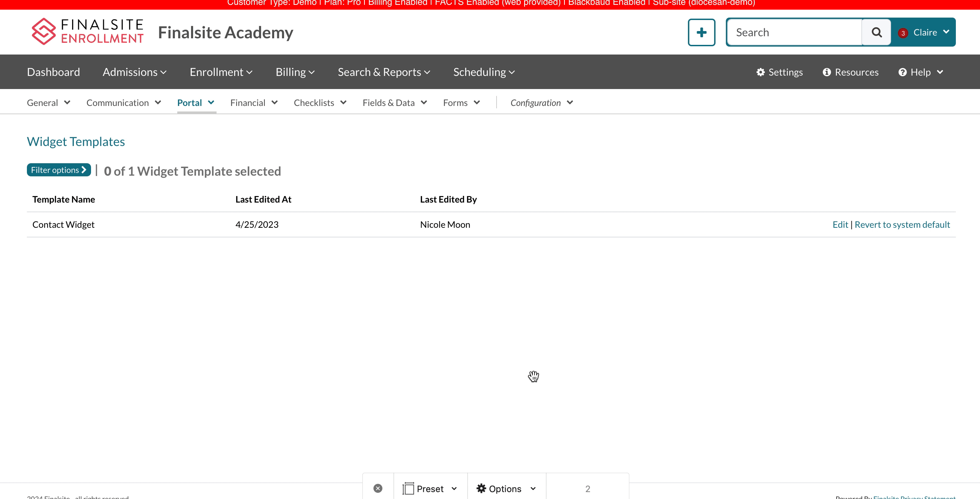
Task: Open the Options gear menu
Action: click(x=506, y=488)
